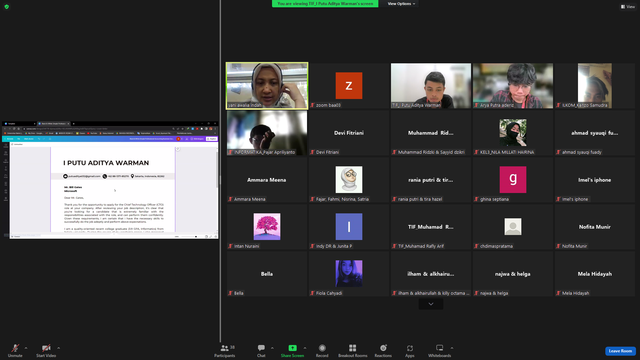This screenshot has width=640, height=360.
Task: Open video options arrow beside Start Video
Action: coord(58,348)
